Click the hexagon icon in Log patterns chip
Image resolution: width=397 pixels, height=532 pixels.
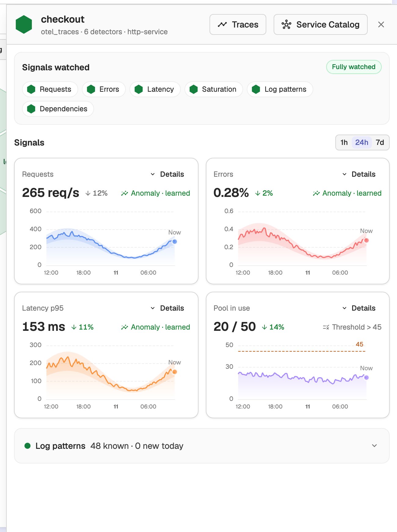point(256,89)
